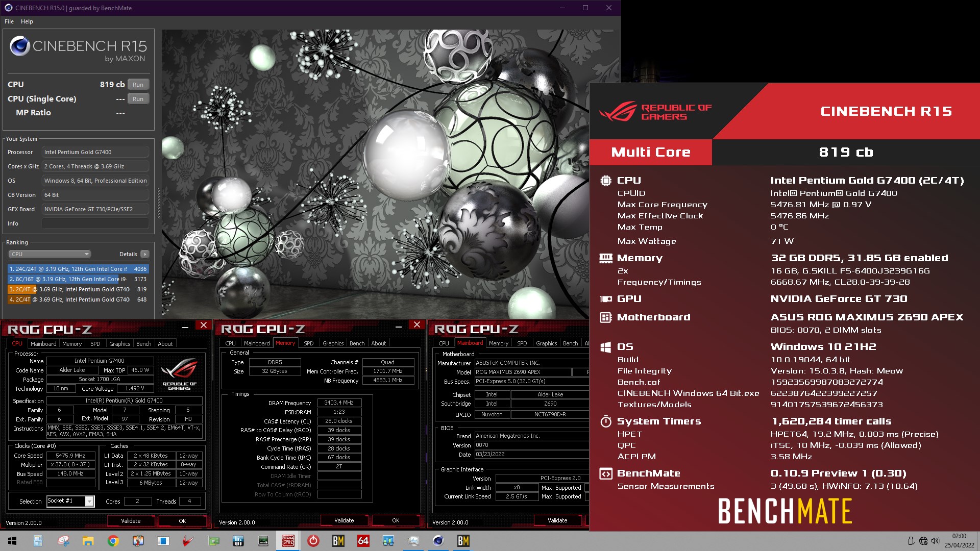Switch to CPU tab in Memory CPU-Z window

[231, 343]
